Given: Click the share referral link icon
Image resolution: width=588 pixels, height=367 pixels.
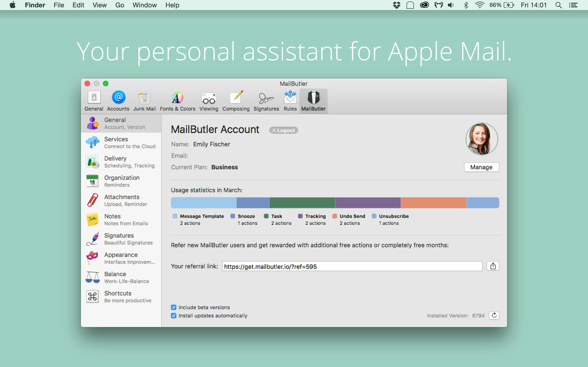Looking at the screenshot, I should tap(493, 266).
